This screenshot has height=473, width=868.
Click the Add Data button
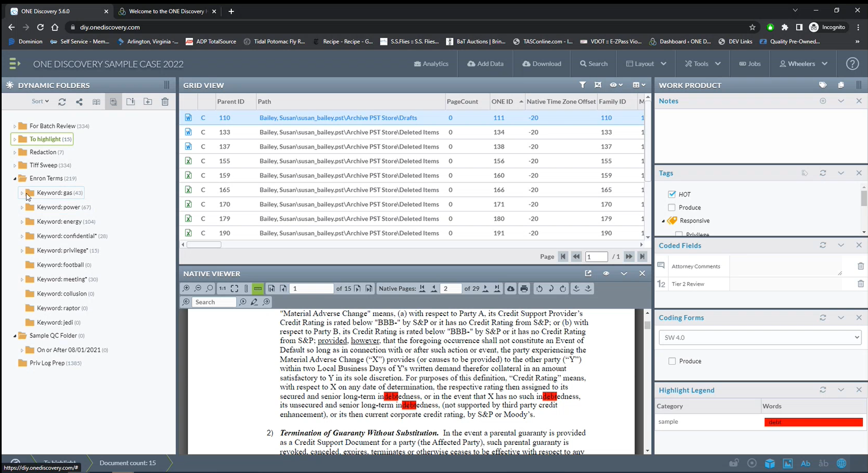tap(485, 64)
